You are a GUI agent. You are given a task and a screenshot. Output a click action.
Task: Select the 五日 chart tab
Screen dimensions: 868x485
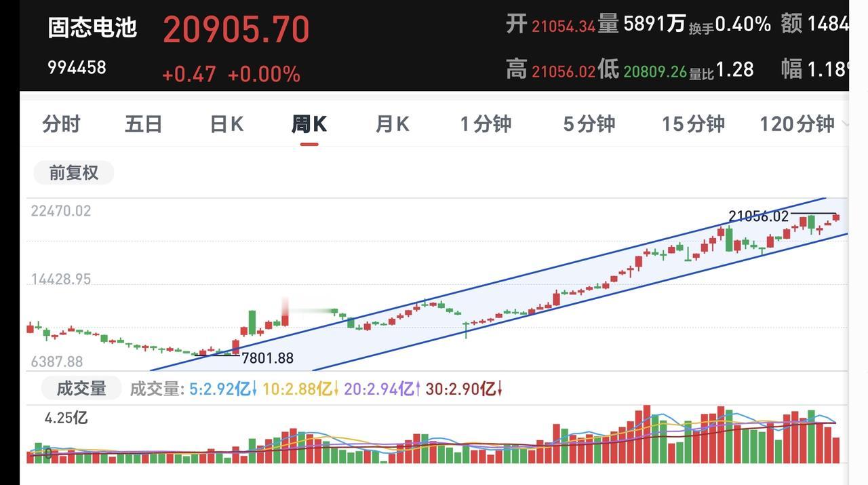144,124
